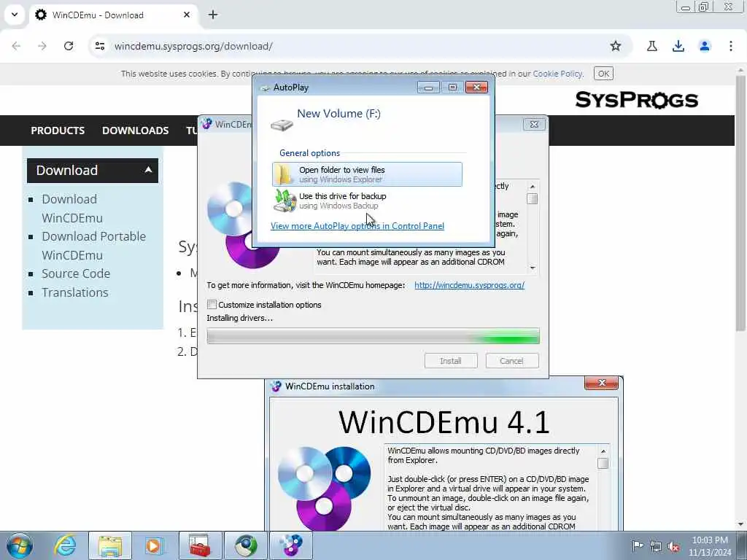The width and height of the screenshot is (747, 560).
Task: Bookmark this page with the star icon
Action: point(616,46)
